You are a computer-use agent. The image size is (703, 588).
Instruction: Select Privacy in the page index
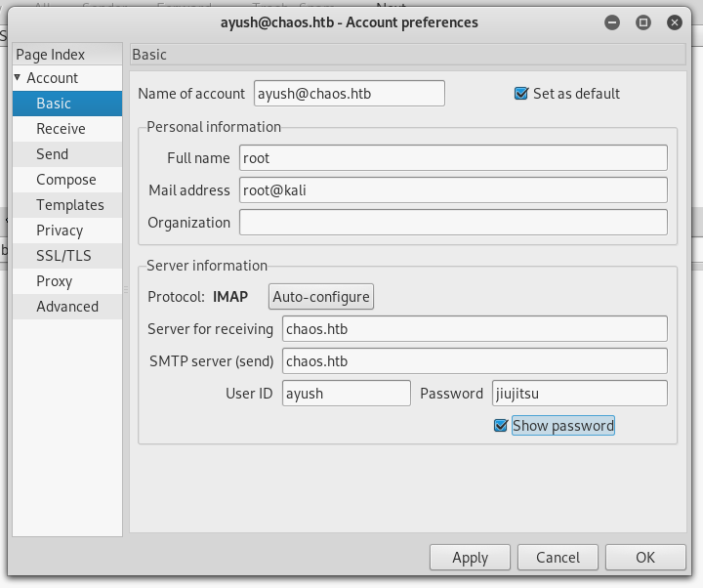[x=60, y=231]
